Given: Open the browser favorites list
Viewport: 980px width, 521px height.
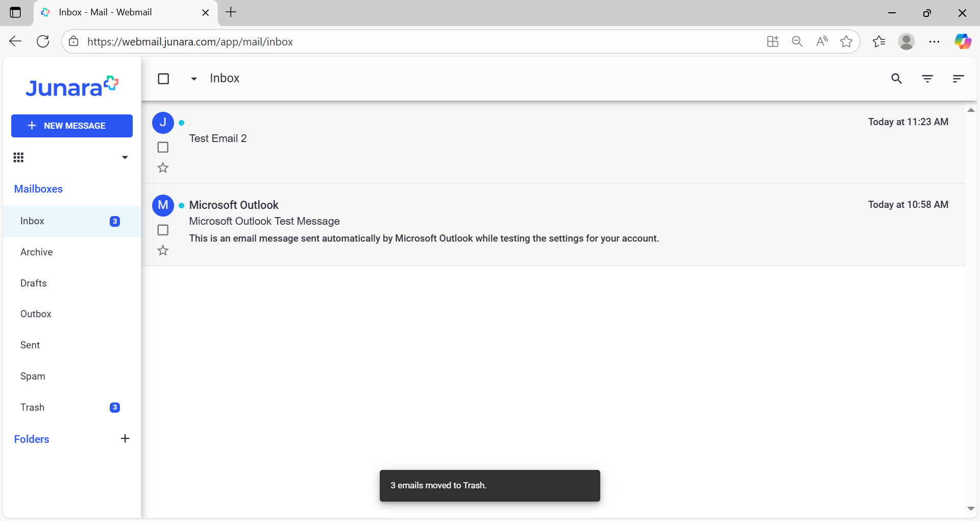Looking at the screenshot, I should pyautogui.click(x=879, y=41).
